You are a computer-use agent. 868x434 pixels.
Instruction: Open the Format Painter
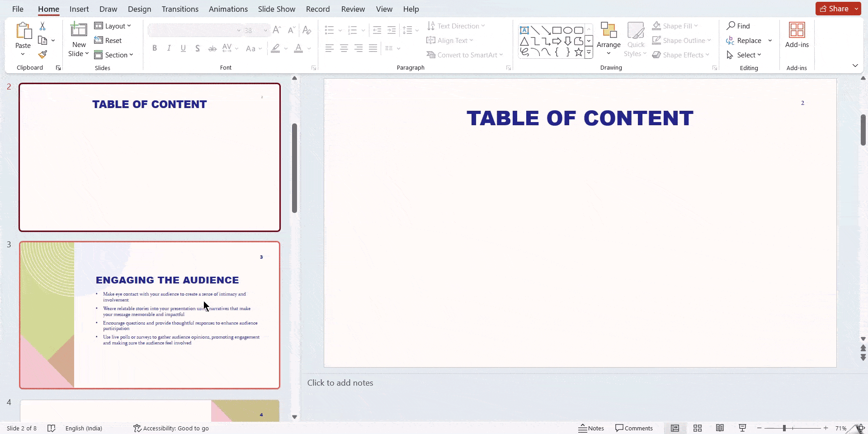43,54
